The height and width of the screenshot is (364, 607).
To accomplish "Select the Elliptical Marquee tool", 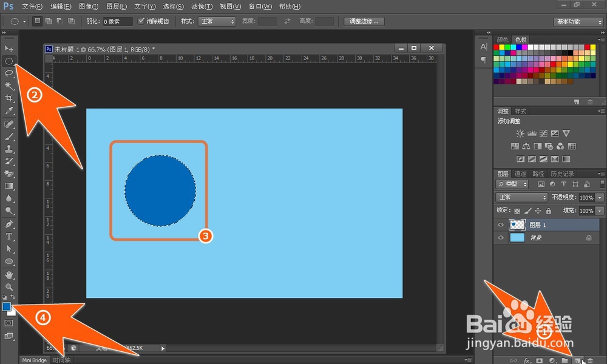I will (x=9, y=61).
